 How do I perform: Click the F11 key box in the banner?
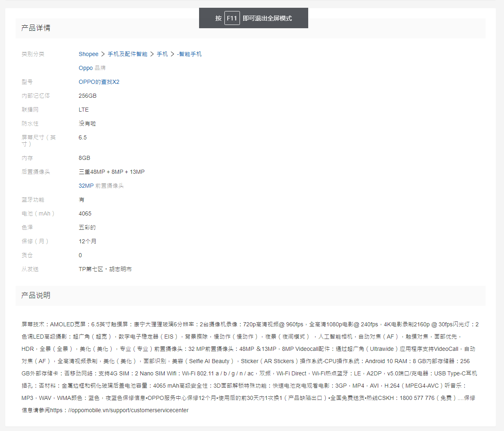click(x=232, y=18)
